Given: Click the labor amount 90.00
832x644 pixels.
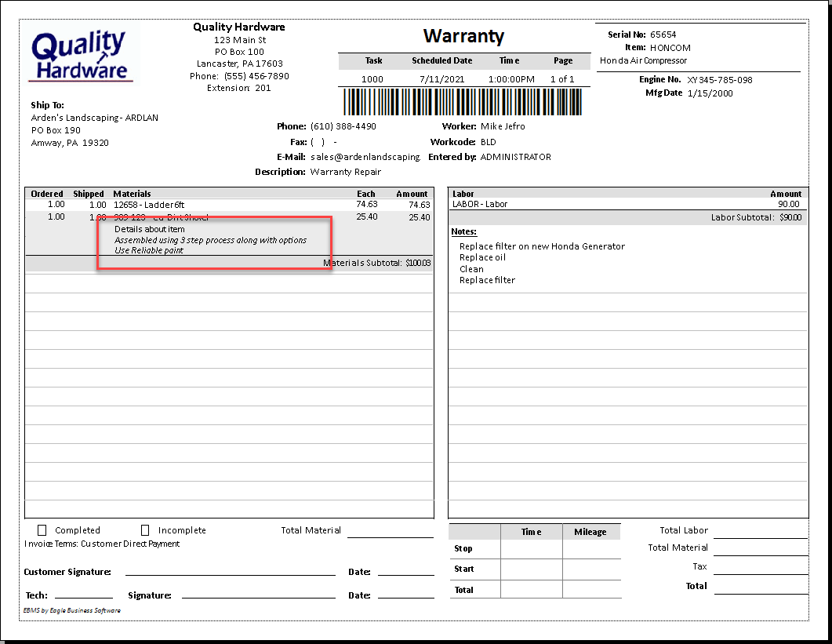Looking at the screenshot, I should point(789,204).
